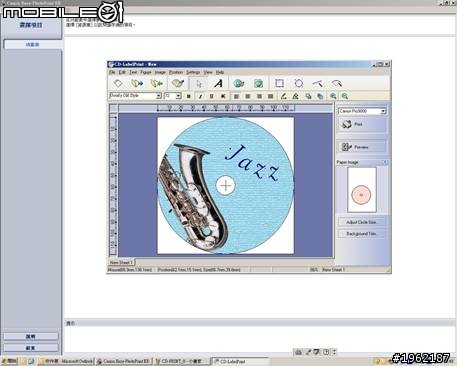Click the bring to front layering icon

[308, 96]
